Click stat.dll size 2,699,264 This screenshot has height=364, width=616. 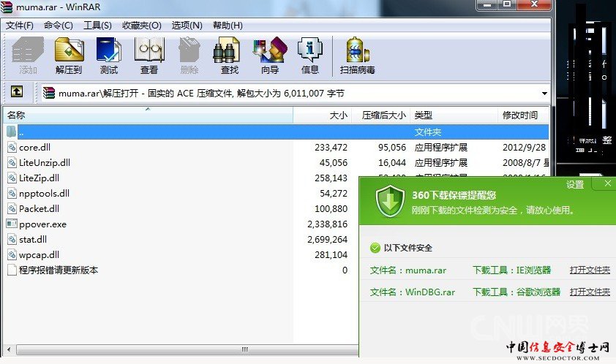pos(328,239)
